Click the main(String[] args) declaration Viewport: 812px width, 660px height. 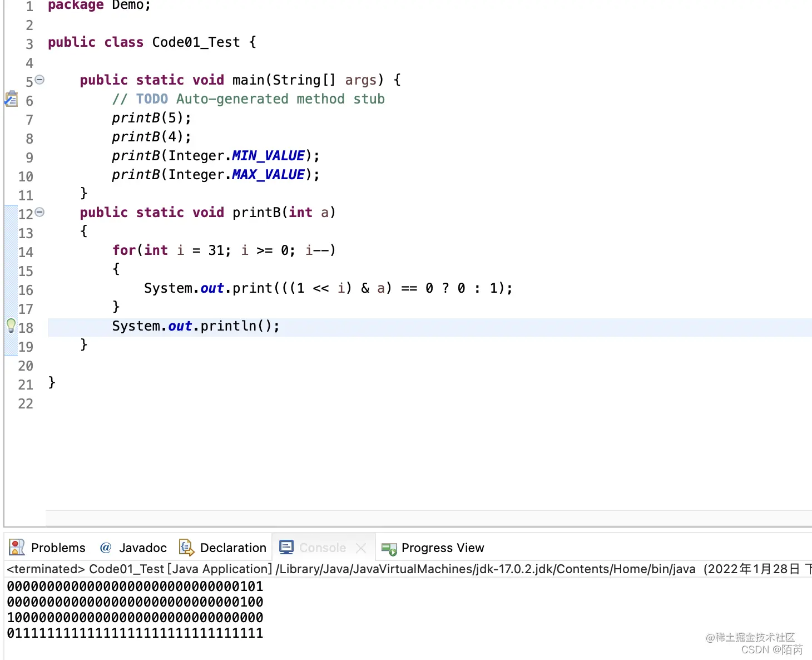pyautogui.click(x=240, y=80)
